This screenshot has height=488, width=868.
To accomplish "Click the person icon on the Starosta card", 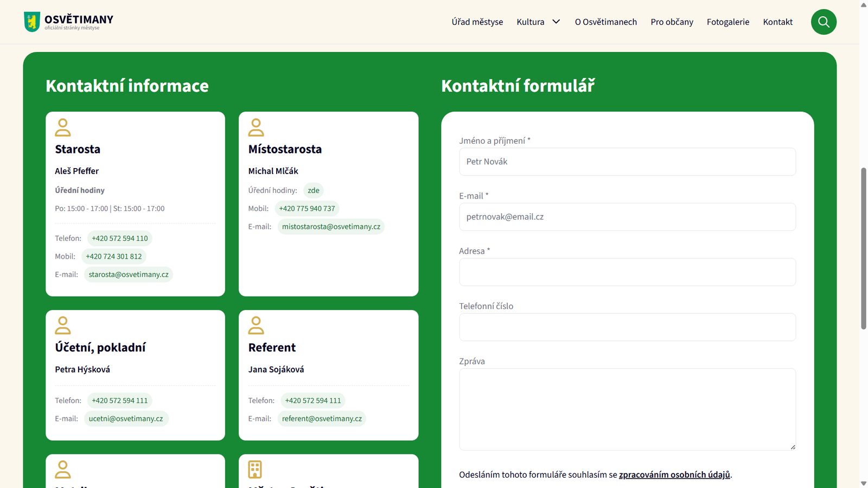I will point(63,127).
